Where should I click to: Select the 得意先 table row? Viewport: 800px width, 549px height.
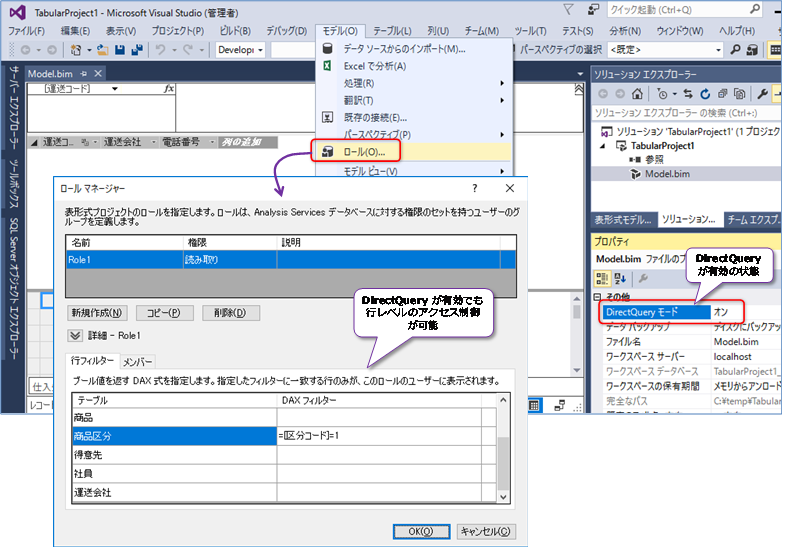(x=174, y=455)
